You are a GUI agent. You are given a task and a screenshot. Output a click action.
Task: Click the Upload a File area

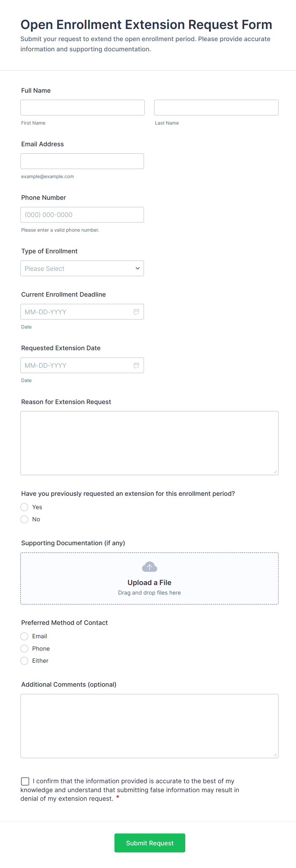(x=150, y=583)
